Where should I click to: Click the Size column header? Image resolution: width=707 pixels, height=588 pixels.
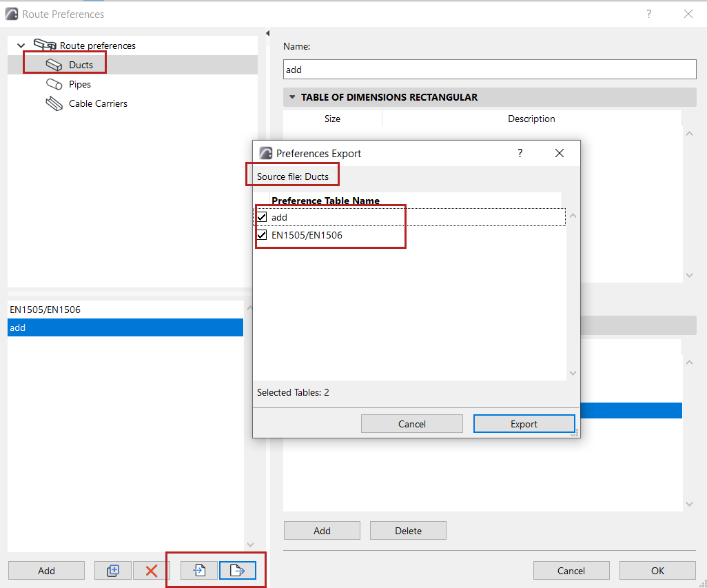click(332, 119)
